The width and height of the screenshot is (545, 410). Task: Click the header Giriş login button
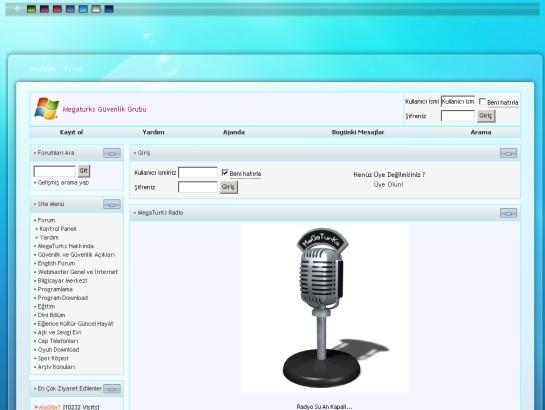[486, 116]
